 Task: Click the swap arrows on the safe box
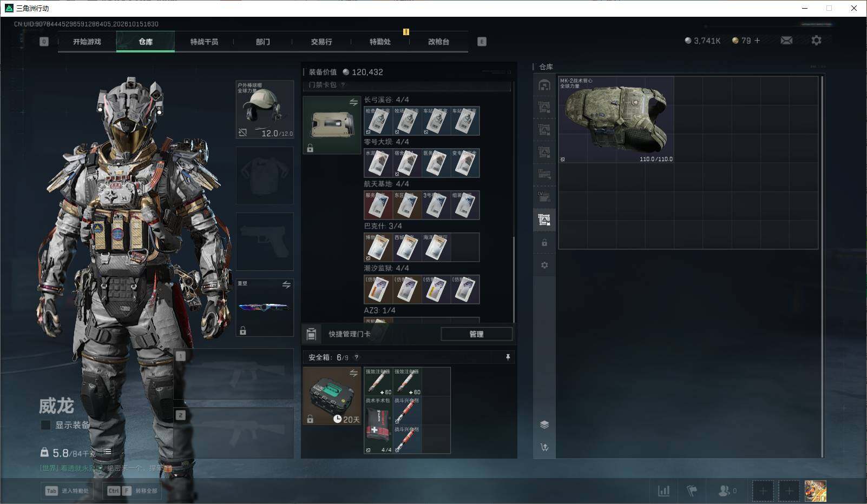[353, 373]
